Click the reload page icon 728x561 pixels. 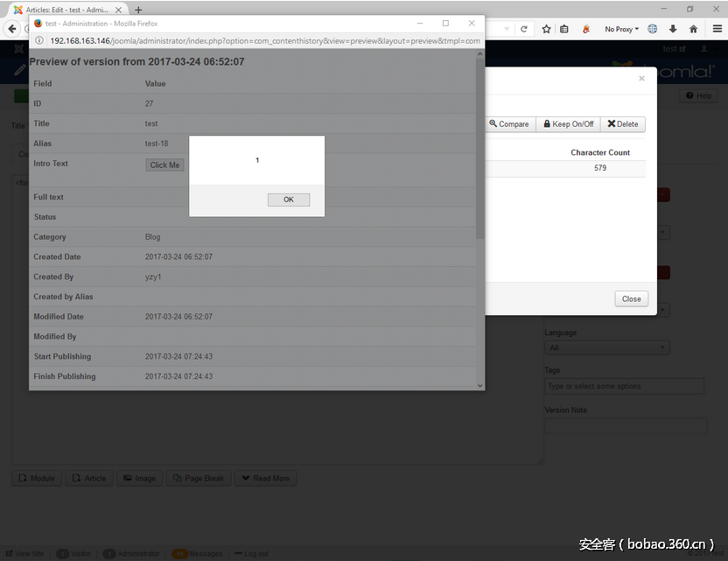click(x=524, y=29)
